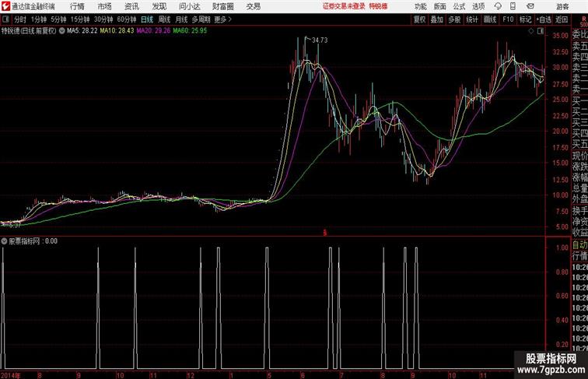The height and width of the screenshot is (379, 588).
Task: Click the 通达信 red app logo
Action: coord(5,6)
